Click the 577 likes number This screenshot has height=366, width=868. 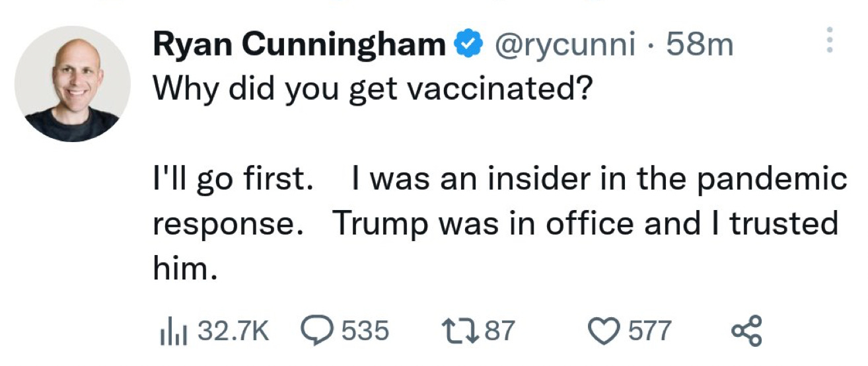click(x=650, y=330)
